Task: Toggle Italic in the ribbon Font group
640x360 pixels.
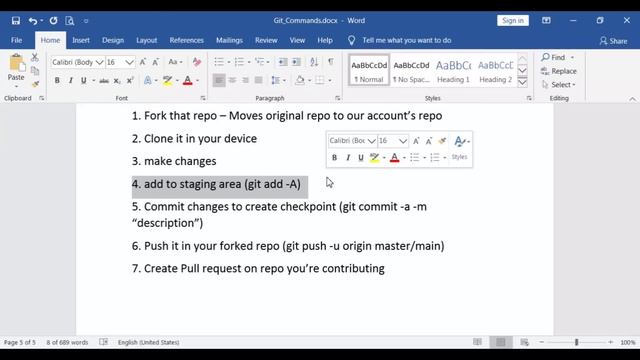Action: (71, 81)
